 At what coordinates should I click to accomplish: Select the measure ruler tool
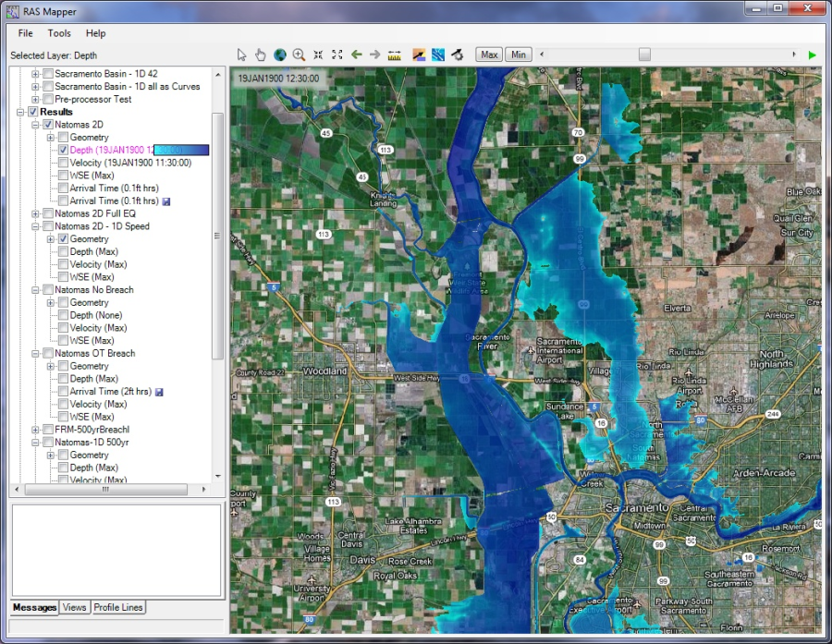(x=395, y=55)
